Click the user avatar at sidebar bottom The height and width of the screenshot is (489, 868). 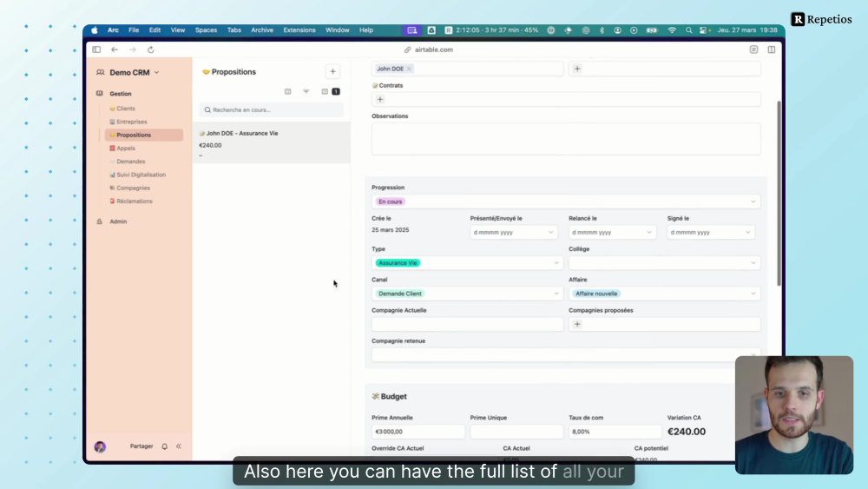point(100,446)
